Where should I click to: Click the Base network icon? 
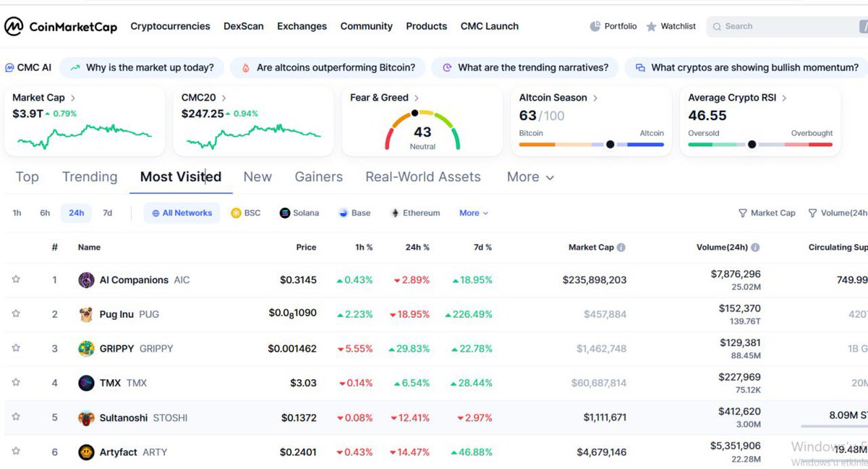click(x=344, y=213)
